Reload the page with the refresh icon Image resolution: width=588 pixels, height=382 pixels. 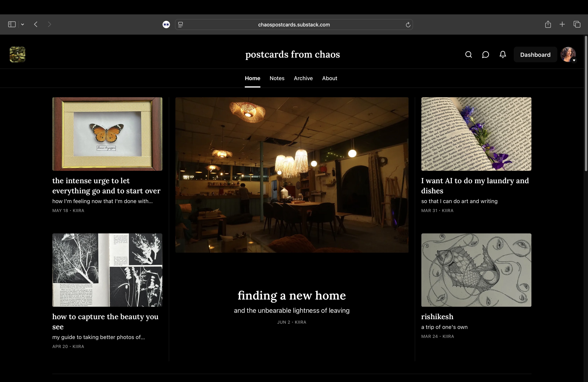coord(408,25)
